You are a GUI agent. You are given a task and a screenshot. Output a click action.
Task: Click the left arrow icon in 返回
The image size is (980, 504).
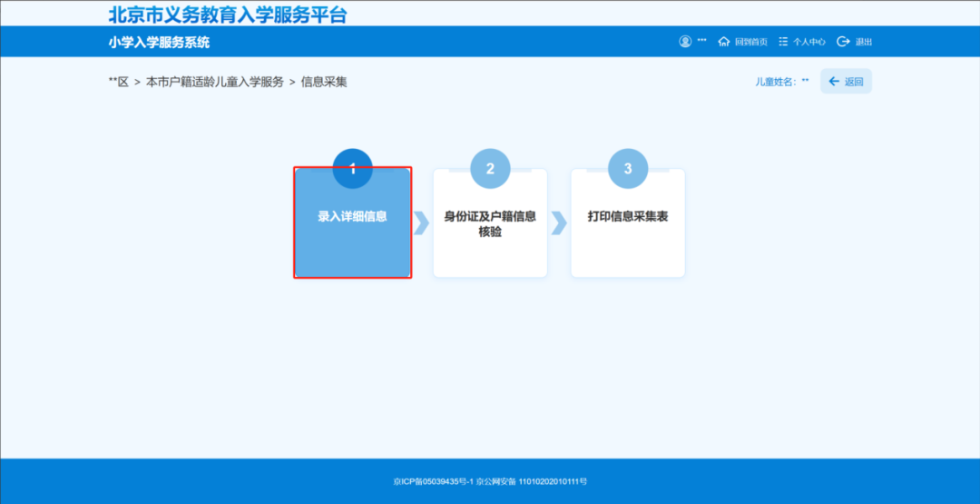834,82
